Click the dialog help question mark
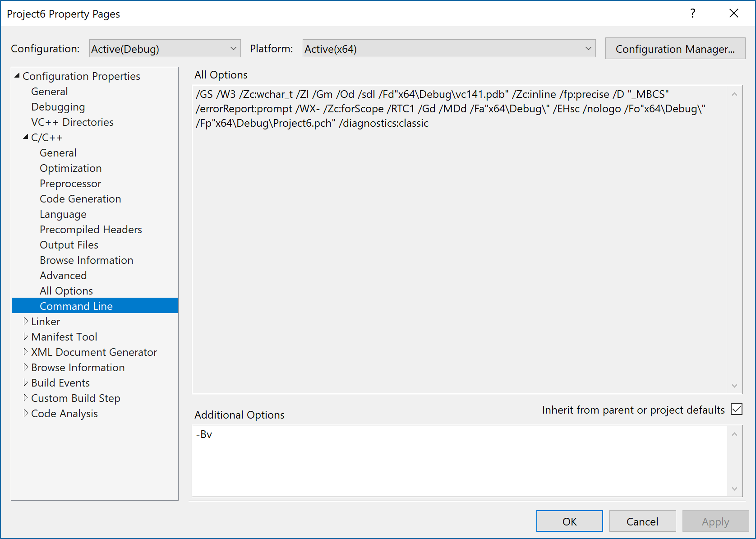 tap(692, 14)
